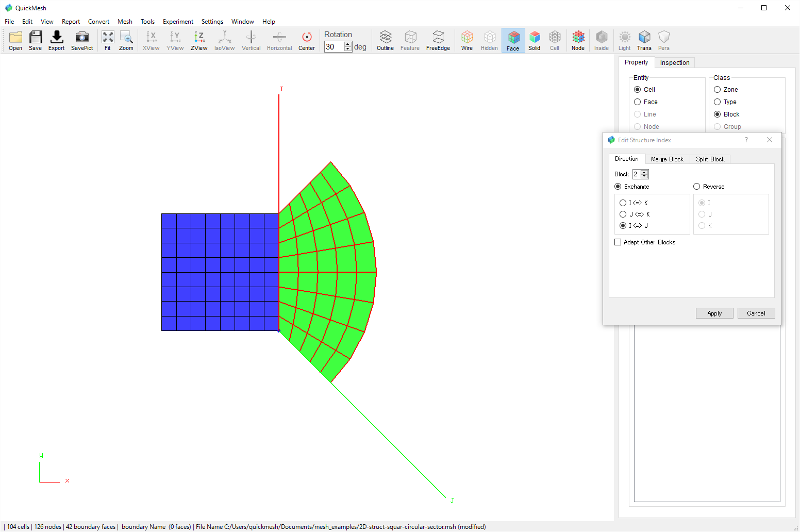The width and height of the screenshot is (800, 532).
Task: Open the Convert menu
Action: pos(98,22)
